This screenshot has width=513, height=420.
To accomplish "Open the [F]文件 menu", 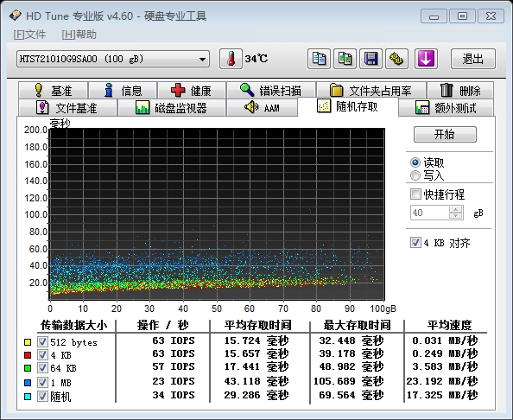I will (29, 35).
